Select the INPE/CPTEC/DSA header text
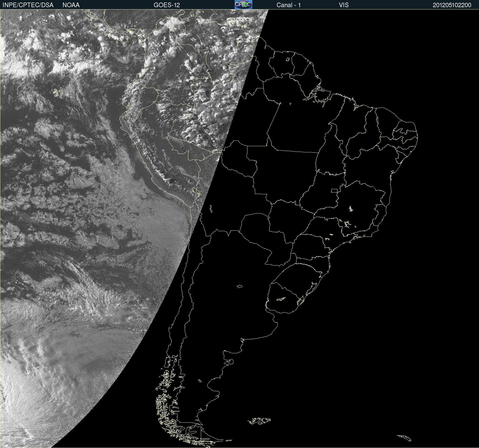This screenshot has height=448, width=479. pyautogui.click(x=28, y=5)
